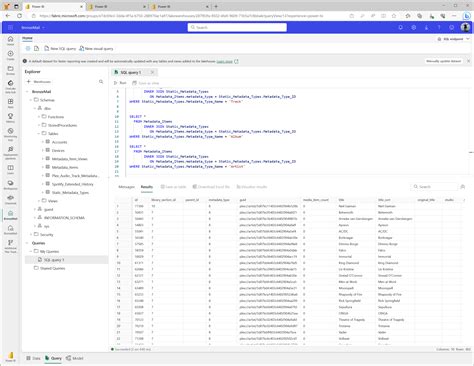Switch to the Messages tab
This screenshot has height=366, width=474.
(x=126, y=187)
